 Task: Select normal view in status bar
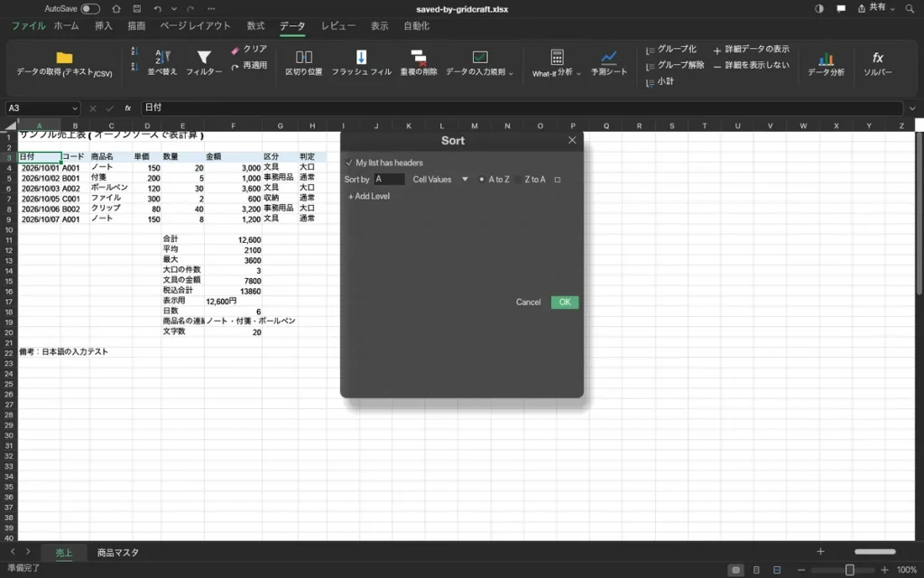point(735,570)
